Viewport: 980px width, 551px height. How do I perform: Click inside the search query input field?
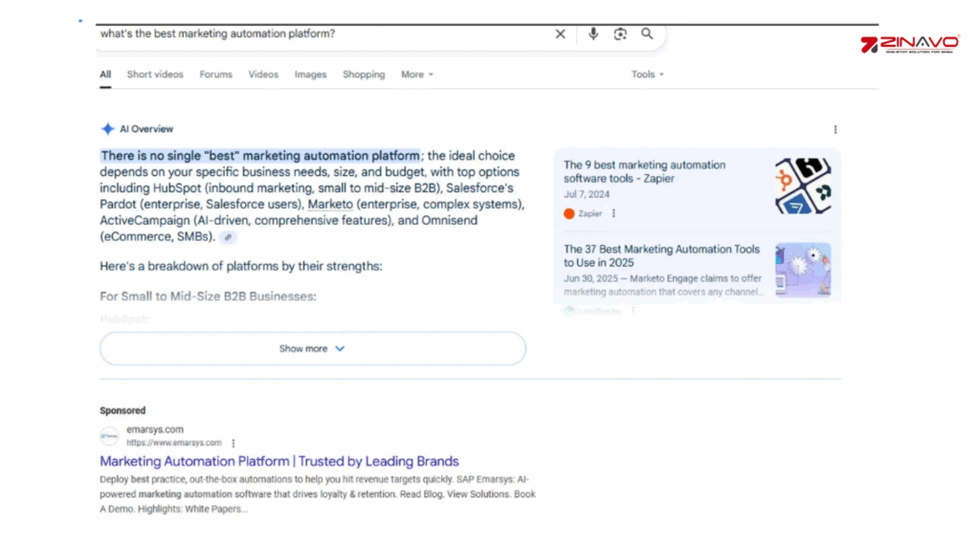316,33
